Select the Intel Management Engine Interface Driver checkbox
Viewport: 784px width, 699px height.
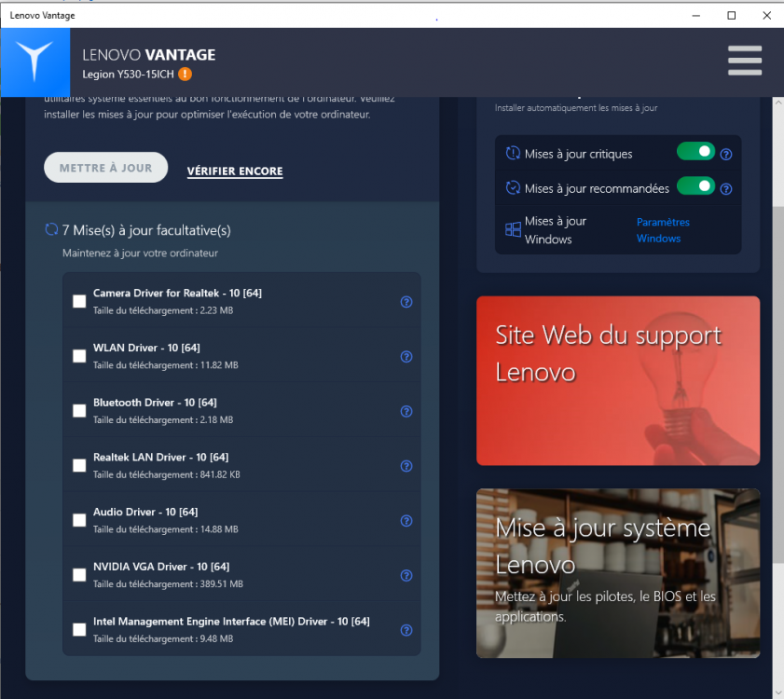[x=79, y=630]
